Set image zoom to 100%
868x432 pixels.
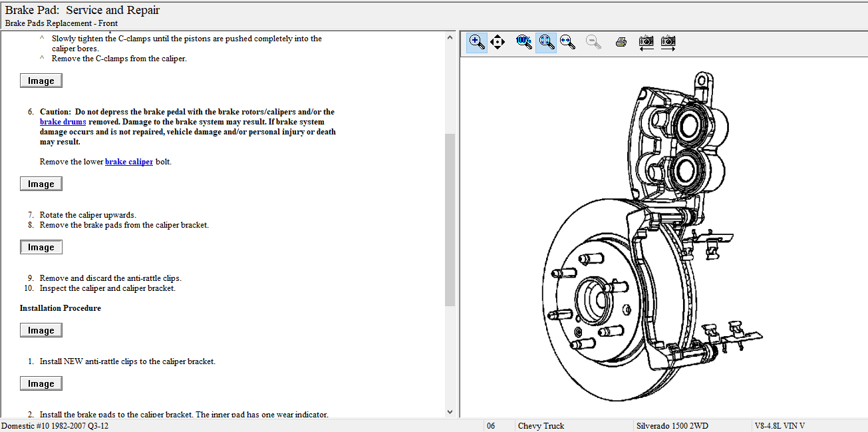(x=523, y=42)
